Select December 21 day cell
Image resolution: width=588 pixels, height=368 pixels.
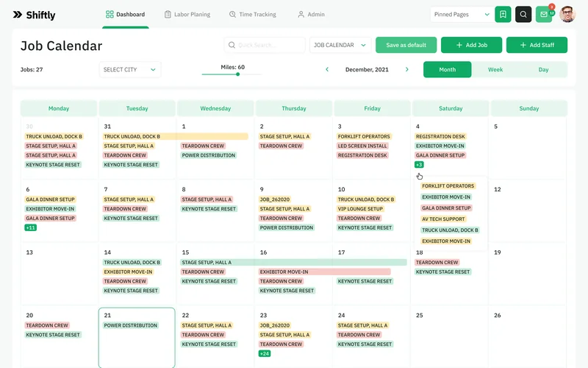point(137,338)
